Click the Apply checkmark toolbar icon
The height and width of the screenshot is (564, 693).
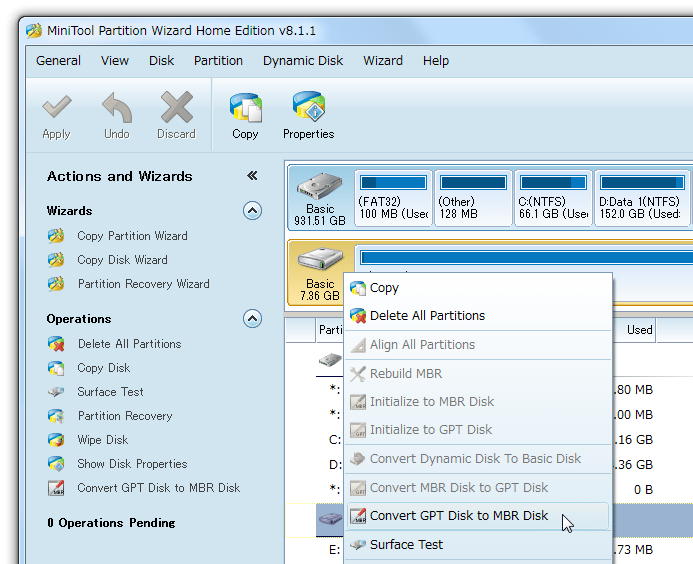[56, 108]
